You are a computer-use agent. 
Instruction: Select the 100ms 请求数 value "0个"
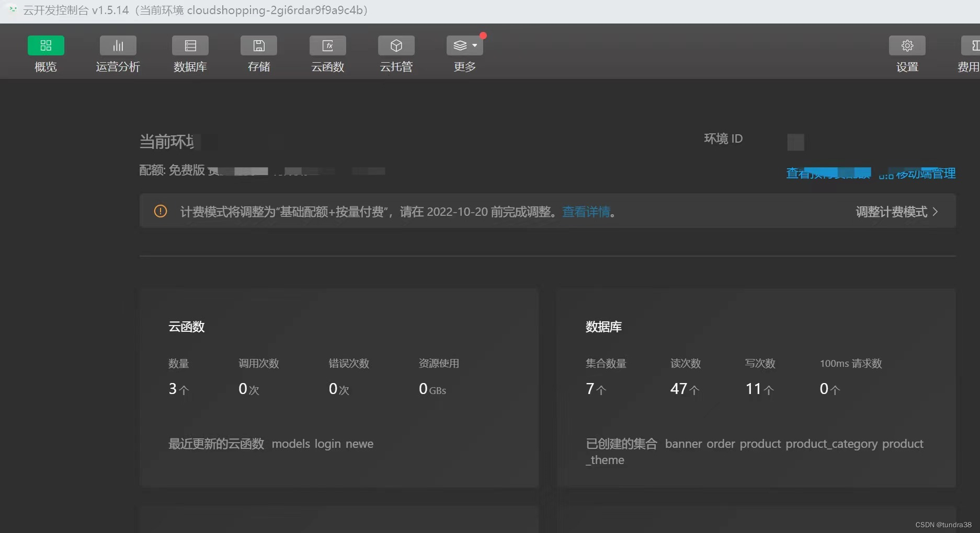click(x=830, y=389)
